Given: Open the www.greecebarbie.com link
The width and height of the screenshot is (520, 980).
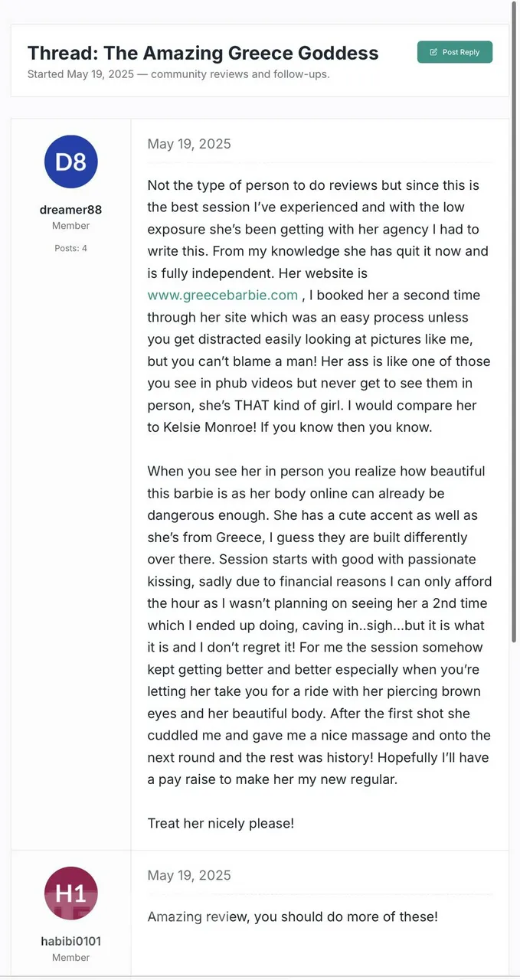Looking at the screenshot, I should [x=223, y=295].
